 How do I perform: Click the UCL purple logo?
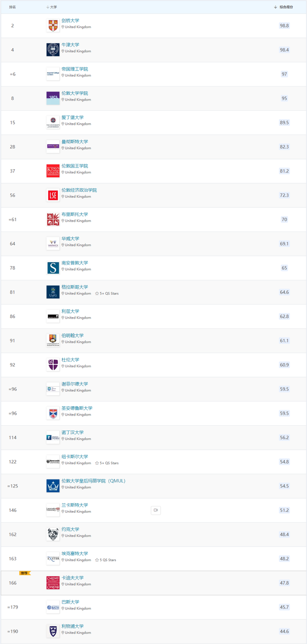pos(53,98)
